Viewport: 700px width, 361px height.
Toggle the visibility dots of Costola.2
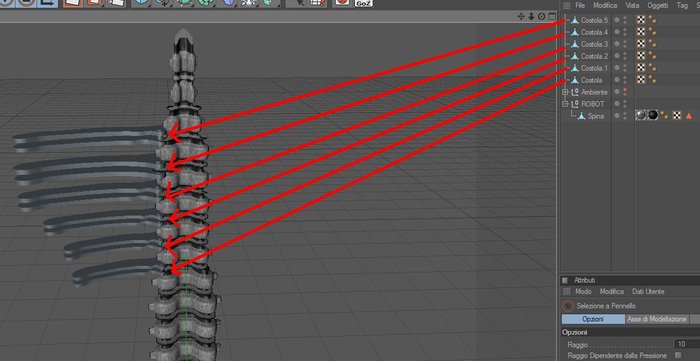pyautogui.click(x=625, y=56)
